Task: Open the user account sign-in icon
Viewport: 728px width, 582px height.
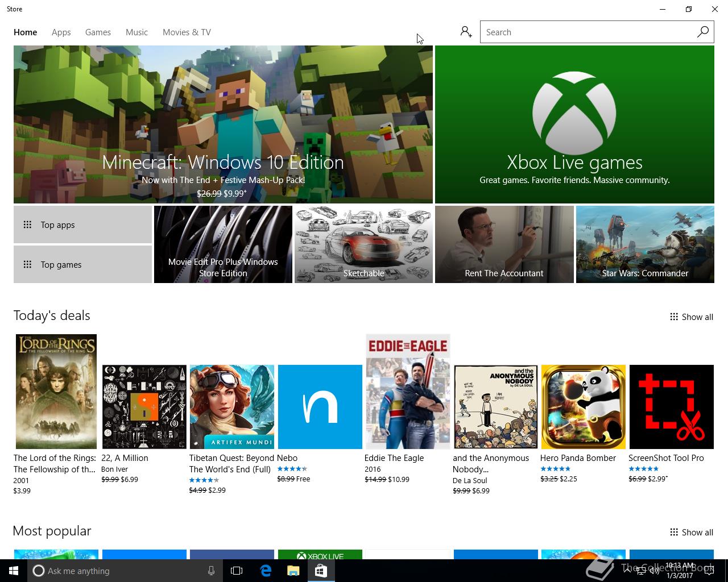Action: click(x=466, y=32)
